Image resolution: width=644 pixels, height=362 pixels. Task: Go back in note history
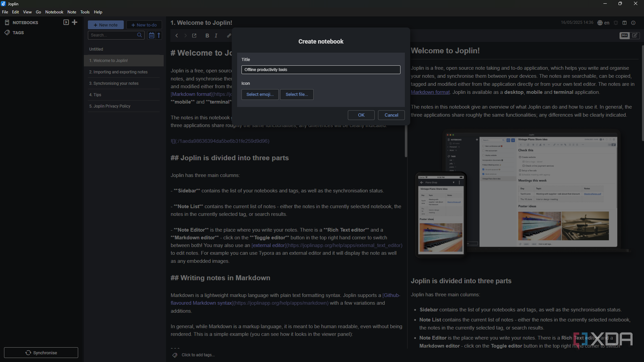[x=177, y=36]
